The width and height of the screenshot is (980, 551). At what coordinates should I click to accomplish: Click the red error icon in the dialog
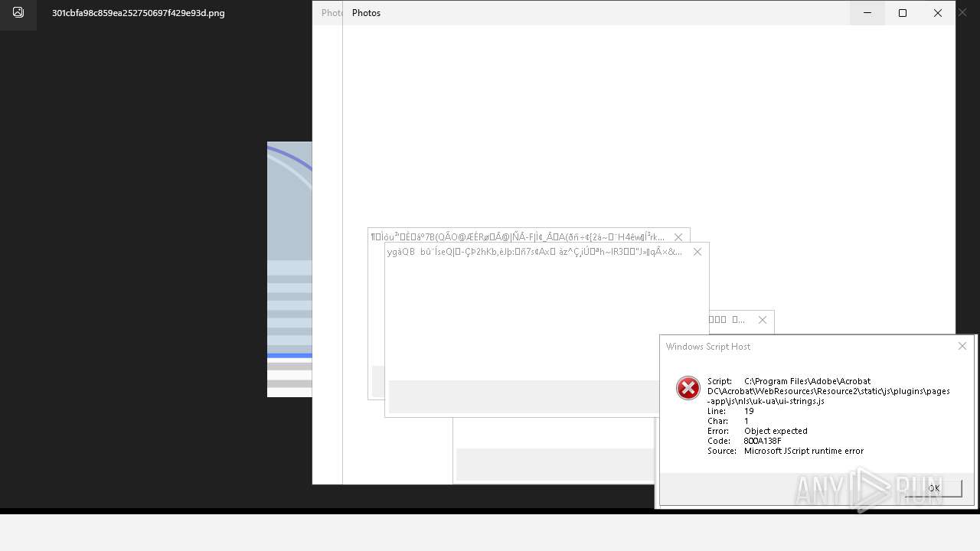tap(688, 388)
